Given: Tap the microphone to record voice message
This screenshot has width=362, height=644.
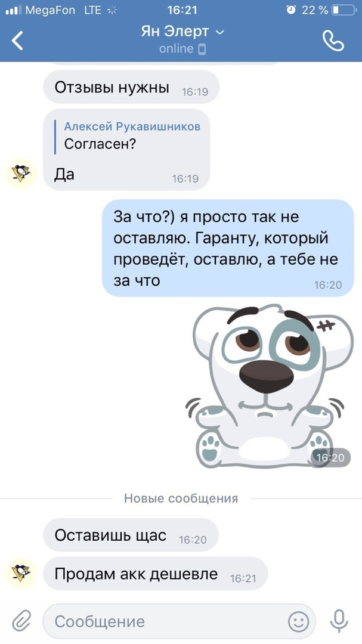Looking at the screenshot, I should pos(339,621).
